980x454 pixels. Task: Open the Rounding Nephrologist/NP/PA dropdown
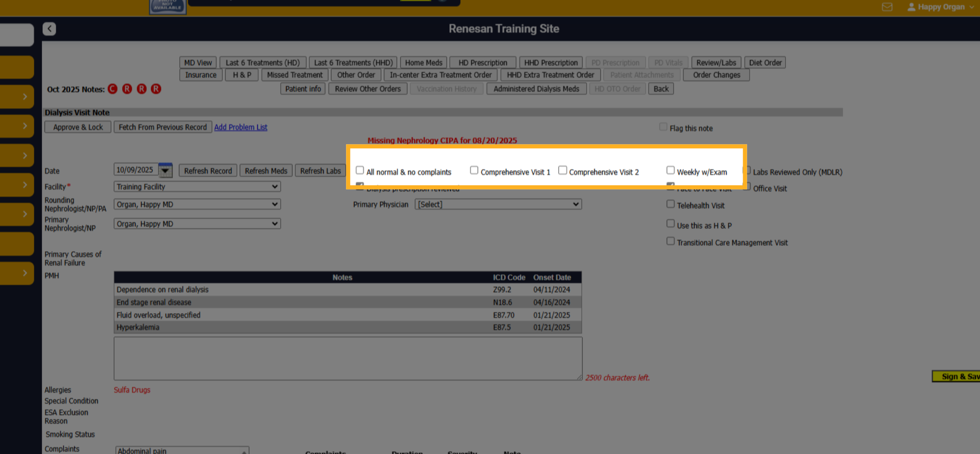197,204
